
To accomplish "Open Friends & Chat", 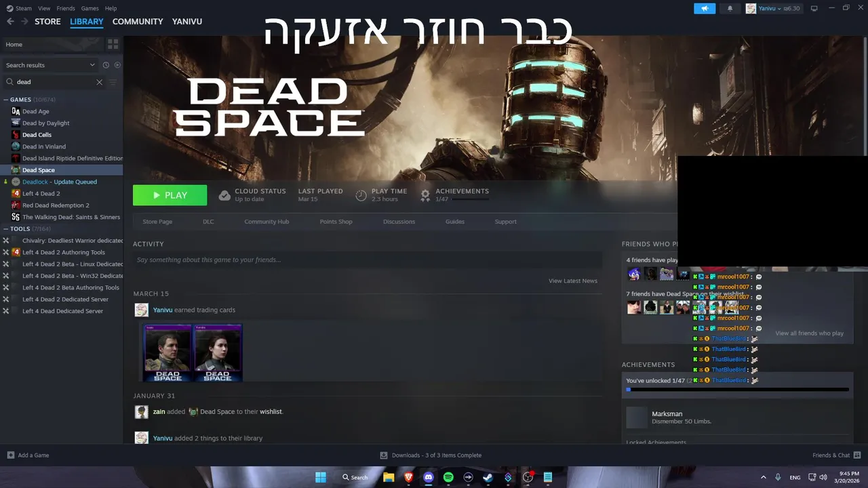I will point(836,455).
